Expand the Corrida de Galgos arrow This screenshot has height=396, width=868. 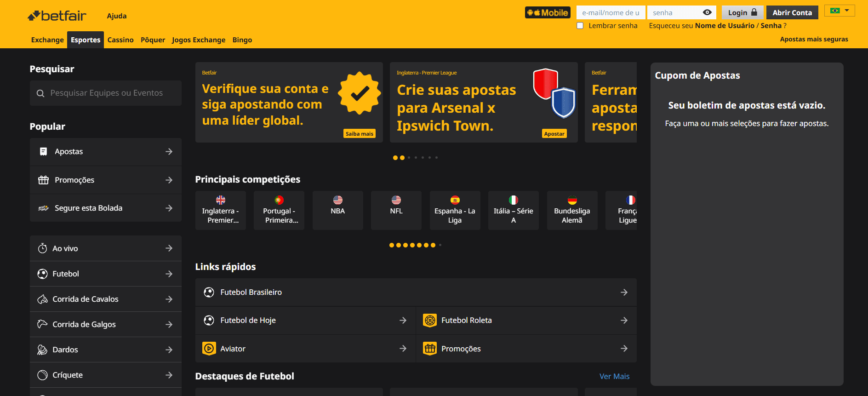(x=169, y=324)
